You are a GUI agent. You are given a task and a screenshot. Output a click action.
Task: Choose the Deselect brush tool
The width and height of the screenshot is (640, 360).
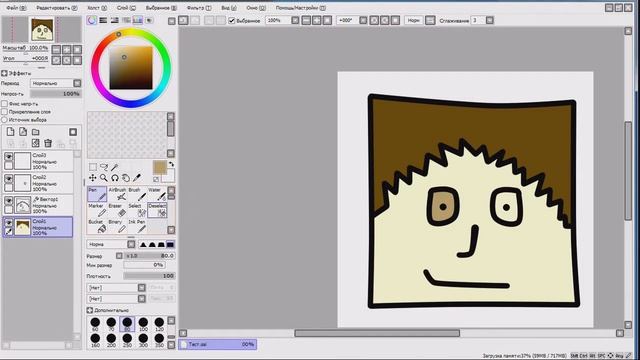coord(157,210)
